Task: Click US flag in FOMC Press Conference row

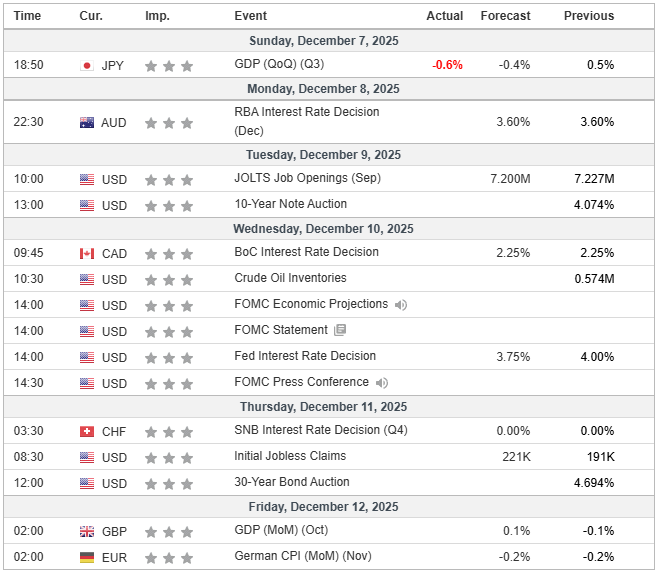Action: [x=87, y=384]
